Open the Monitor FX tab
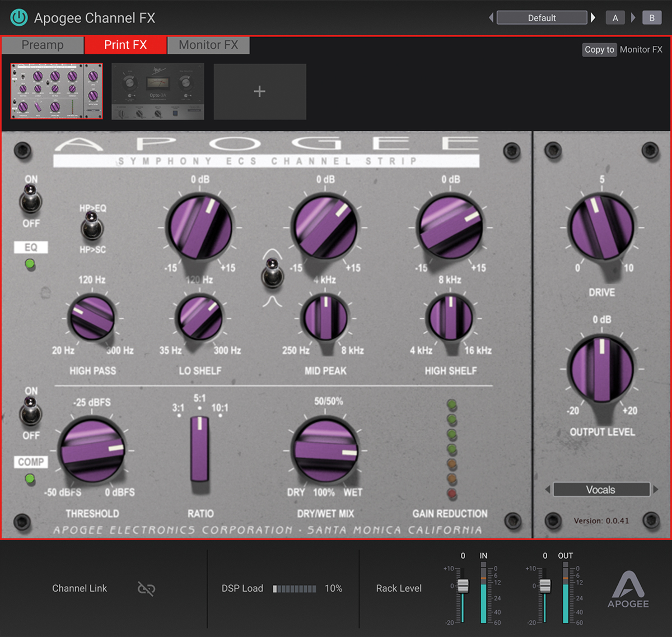 (208, 45)
